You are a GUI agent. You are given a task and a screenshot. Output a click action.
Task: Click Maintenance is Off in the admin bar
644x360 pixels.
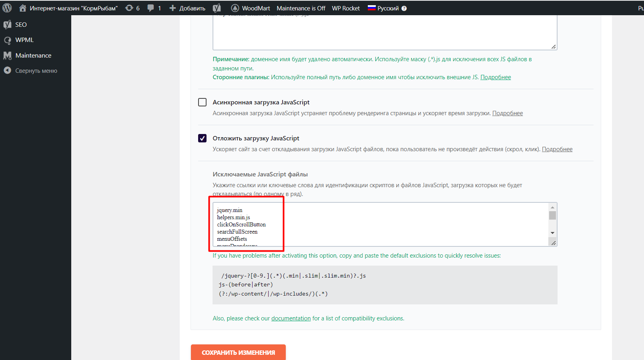(301, 8)
